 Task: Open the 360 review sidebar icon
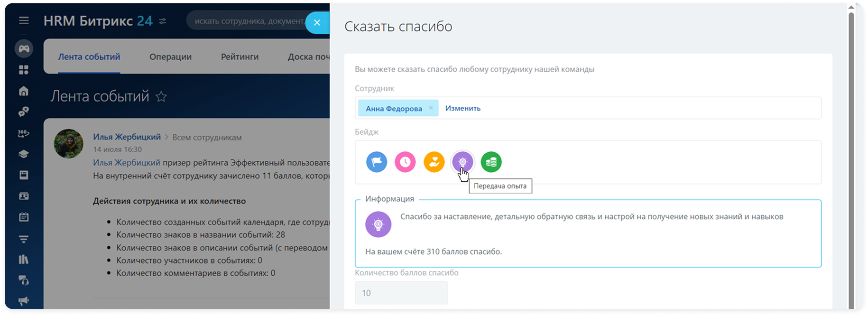tap(24, 133)
